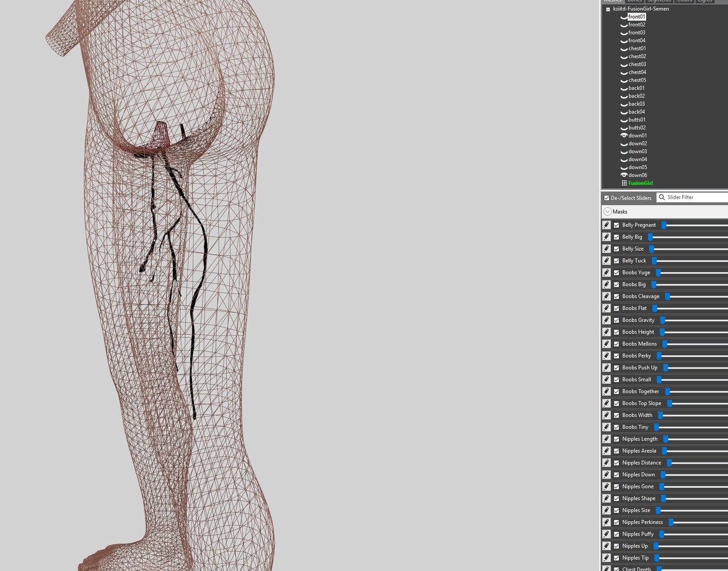Edit the Boobs Cleavage slider with pencil
The width and height of the screenshot is (728, 571).
pyautogui.click(x=606, y=297)
